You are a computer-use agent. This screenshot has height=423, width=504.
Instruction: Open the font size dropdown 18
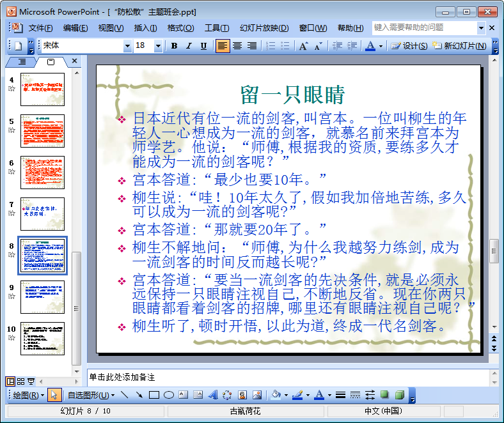158,46
